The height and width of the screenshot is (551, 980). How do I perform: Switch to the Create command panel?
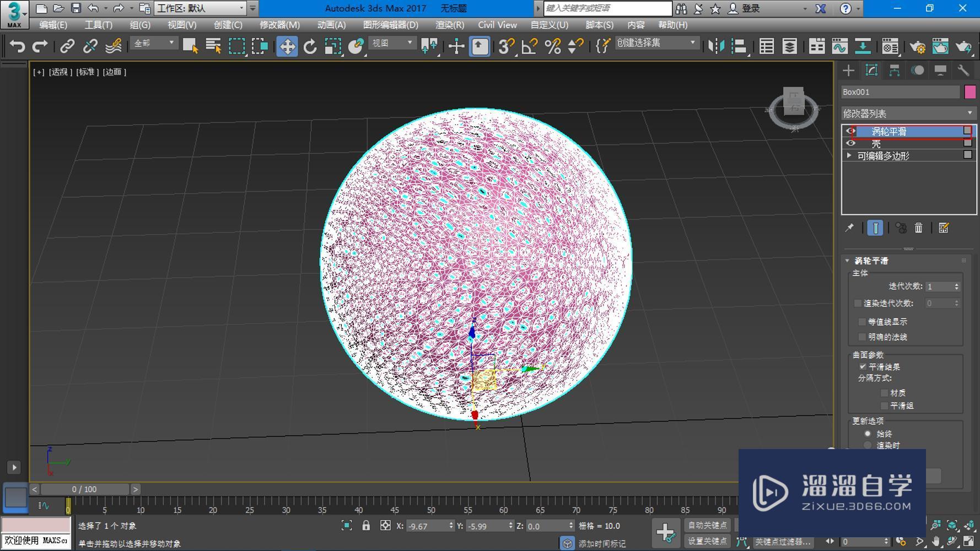pyautogui.click(x=849, y=71)
